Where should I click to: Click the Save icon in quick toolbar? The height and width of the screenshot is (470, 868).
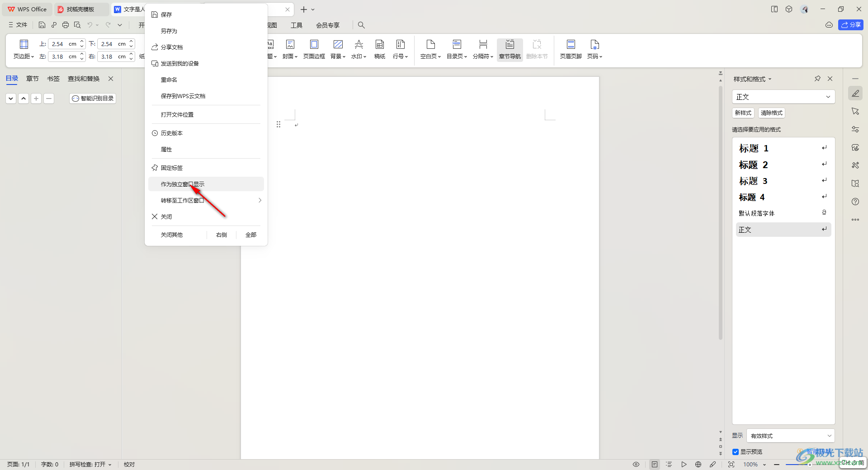click(x=42, y=25)
